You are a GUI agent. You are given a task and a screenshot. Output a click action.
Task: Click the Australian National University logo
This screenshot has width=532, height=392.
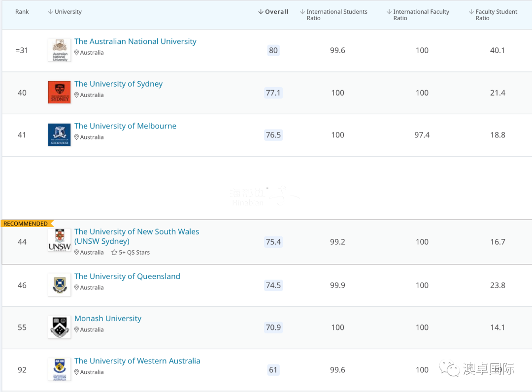coord(60,50)
